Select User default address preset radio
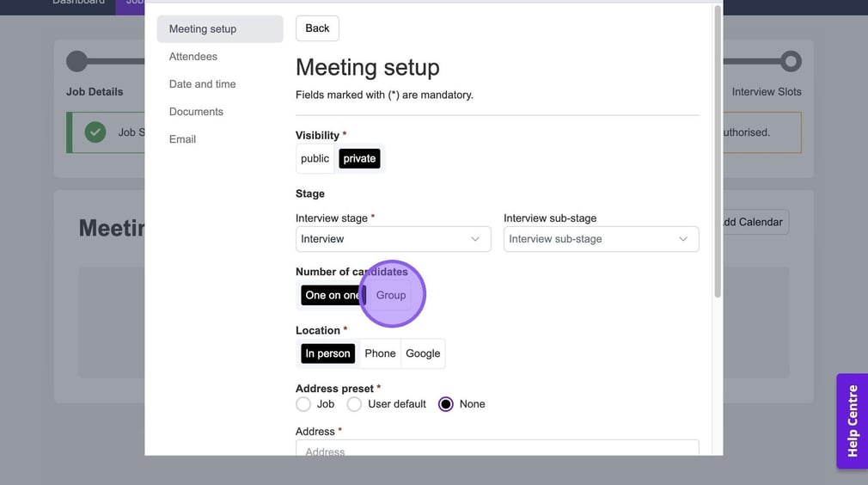The height and width of the screenshot is (485, 868). coord(354,404)
